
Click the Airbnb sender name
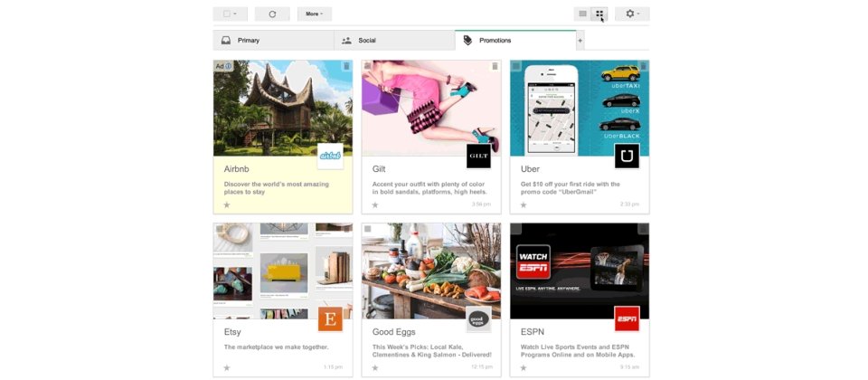[236, 169]
